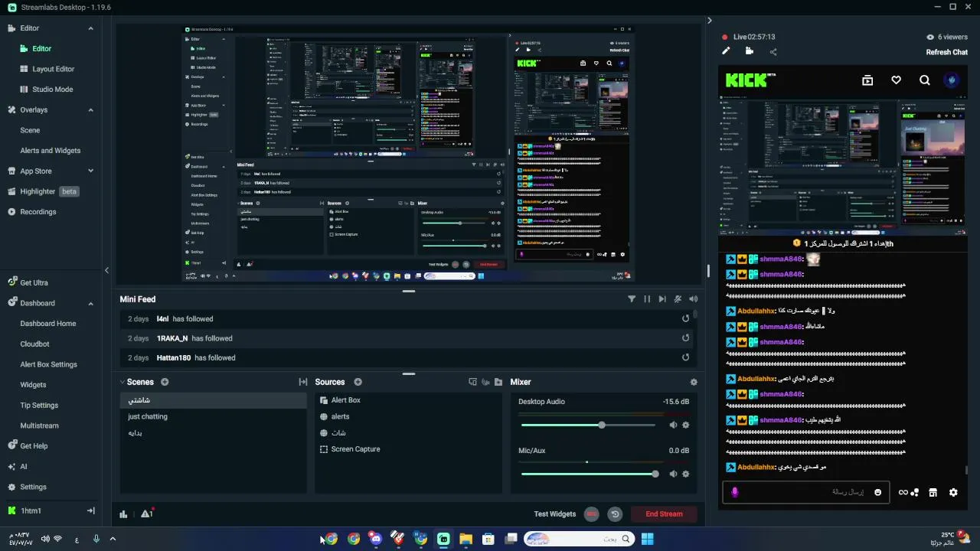The height and width of the screenshot is (551, 980).
Task: Open the Recordings page
Action: [x=38, y=211]
